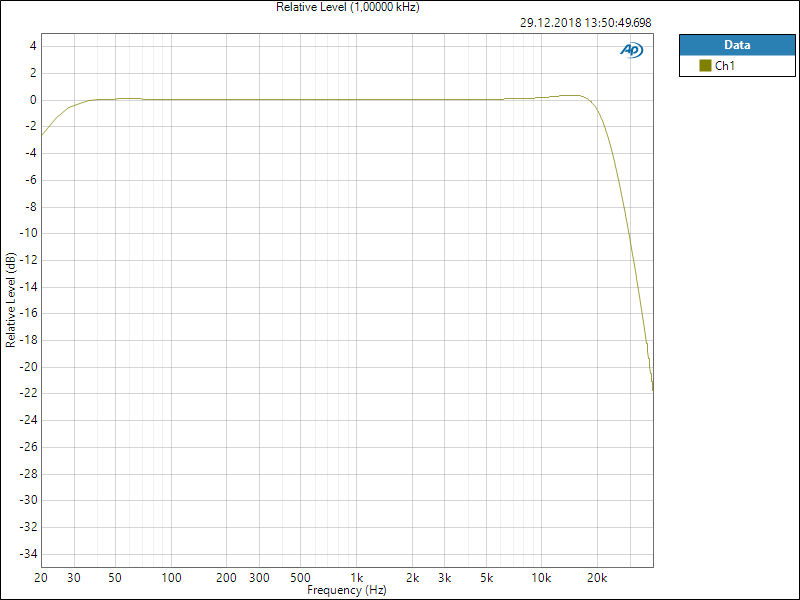Click the Data legend header

(x=737, y=45)
